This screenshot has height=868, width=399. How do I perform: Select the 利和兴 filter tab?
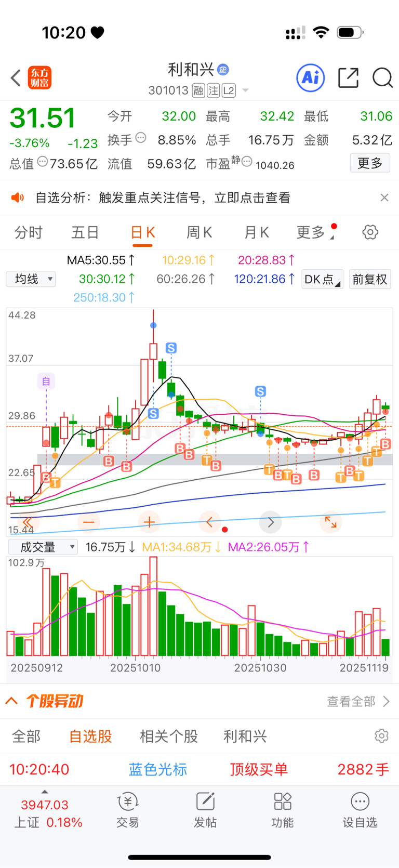[245, 736]
